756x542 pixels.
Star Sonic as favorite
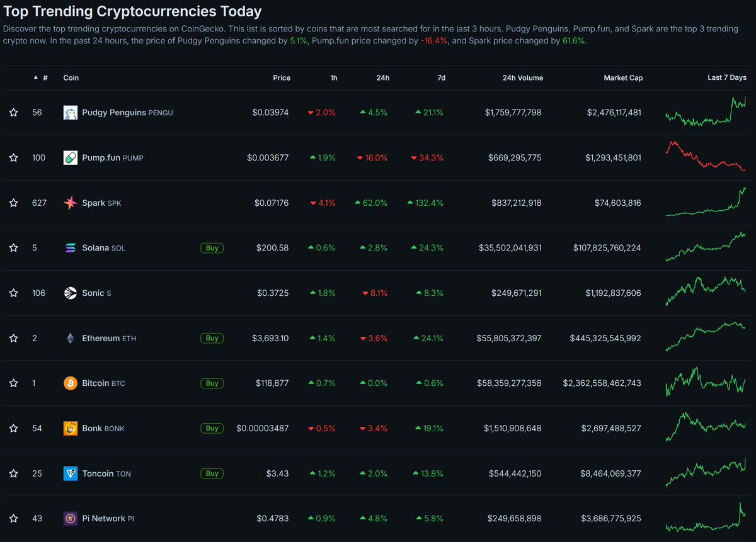[13, 293]
